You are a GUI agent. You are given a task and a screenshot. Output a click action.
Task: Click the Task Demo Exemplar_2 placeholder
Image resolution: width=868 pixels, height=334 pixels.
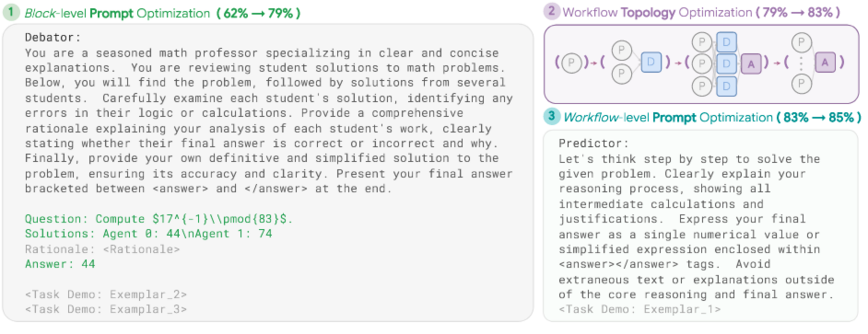(106, 294)
